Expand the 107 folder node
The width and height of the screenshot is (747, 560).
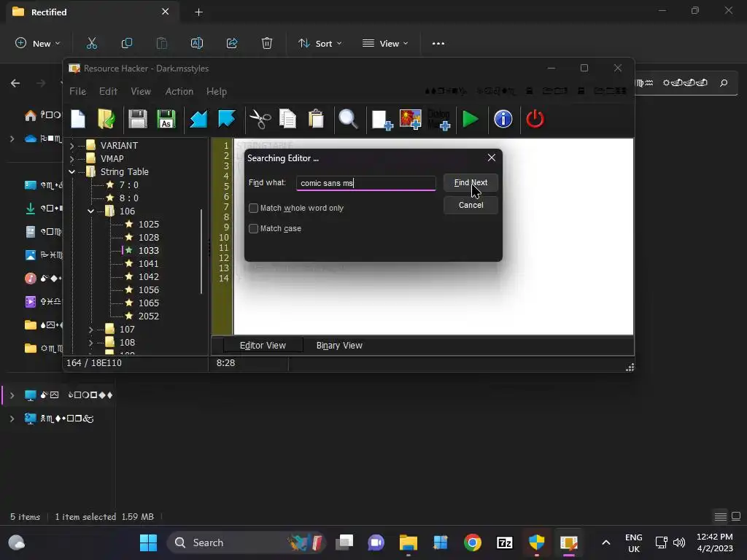click(91, 330)
